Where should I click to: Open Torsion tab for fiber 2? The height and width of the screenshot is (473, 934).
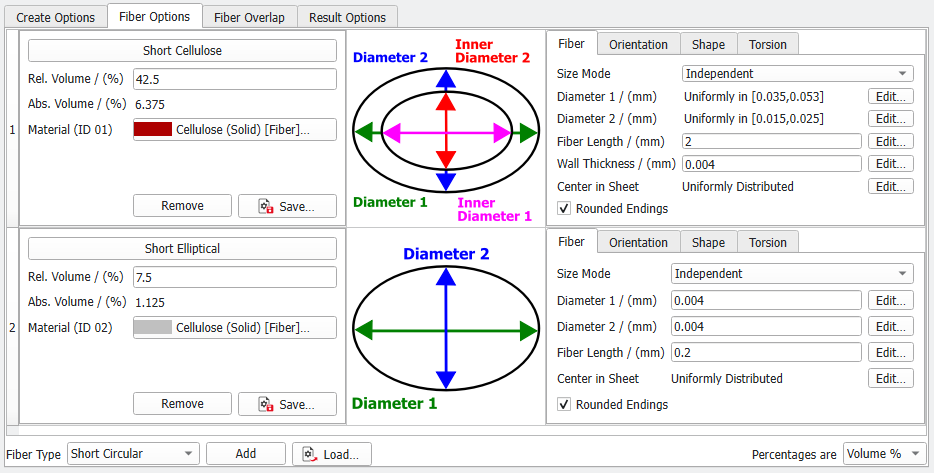coord(768,242)
